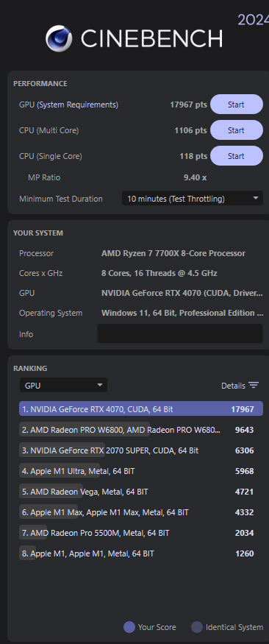The height and width of the screenshot is (644, 269).
Task: Click the 17967 pts GPU score
Action: pyautogui.click(x=189, y=105)
